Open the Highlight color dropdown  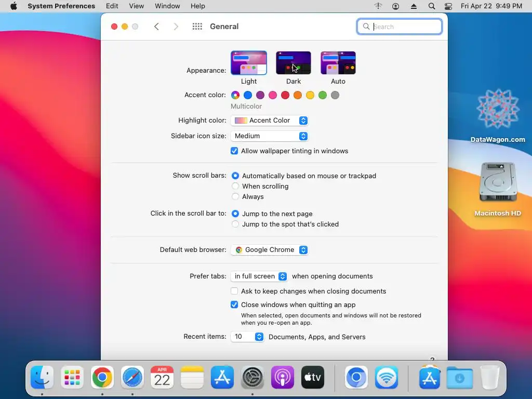270,121
